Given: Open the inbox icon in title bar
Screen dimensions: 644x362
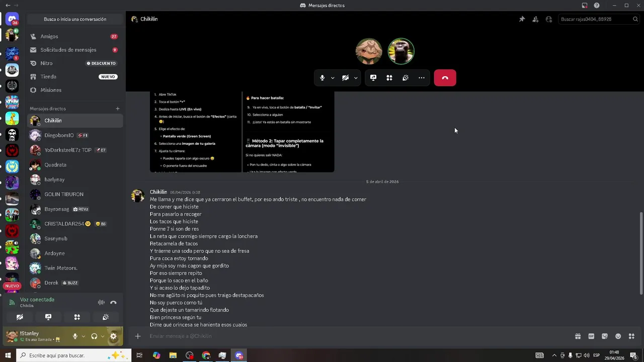Looking at the screenshot, I should click(x=585, y=6).
